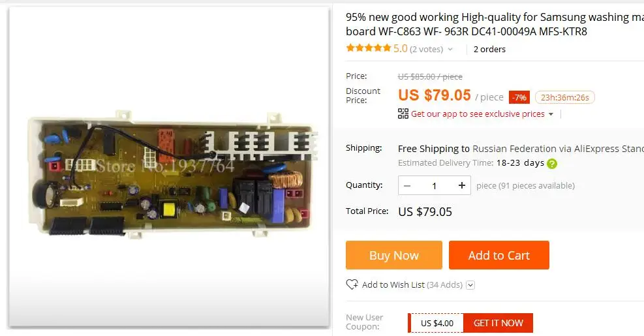This screenshot has width=644, height=336.
Task: Click the Add to Cart button
Action: pyautogui.click(x=499, y=255)
